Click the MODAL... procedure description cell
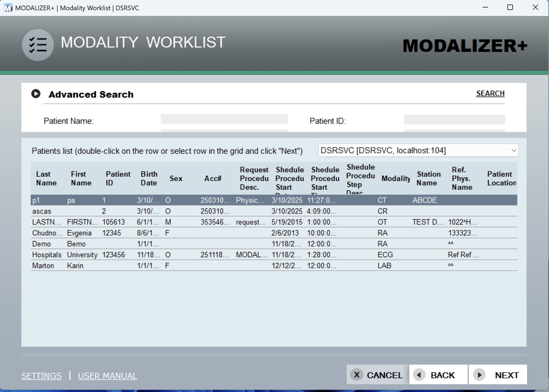Image resolution: width=549 pixels, height=392 pixels. click(251, 254)
